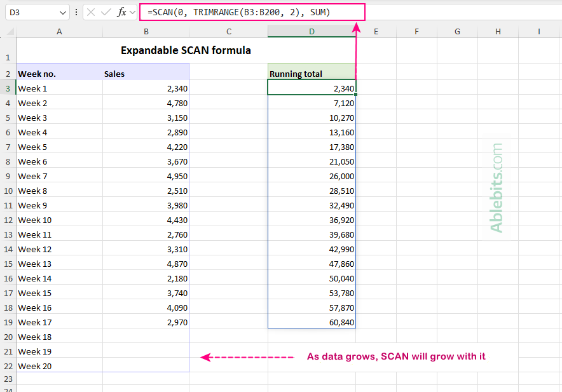The height and width of the screenshot is (392, 562).
Task: Click the active cell D3 showing 2,340
Action: [x=312, y=88]
